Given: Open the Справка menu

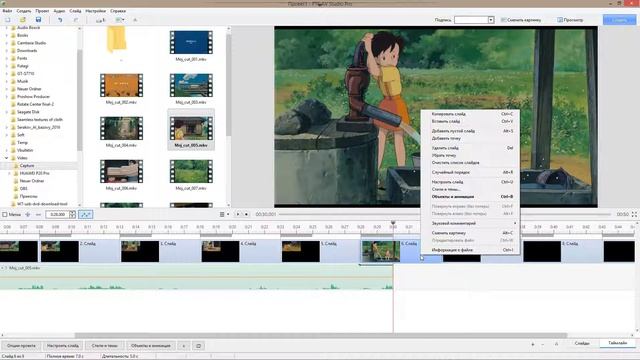Looking at the screenshot, I should (x=118, y=11).
